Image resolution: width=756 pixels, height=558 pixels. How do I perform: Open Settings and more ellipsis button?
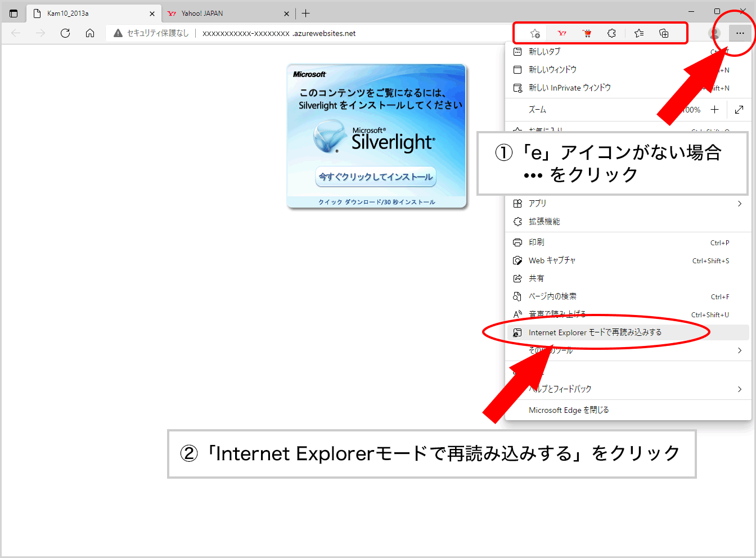[x=740, y=33]
